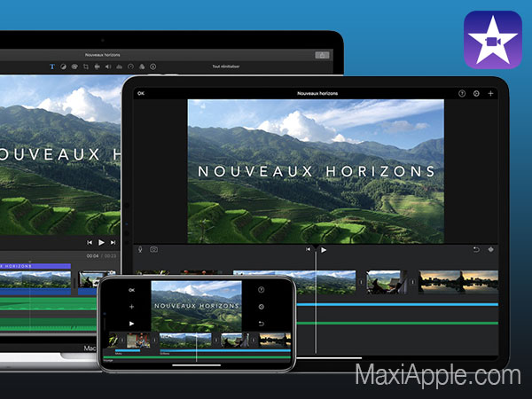Select the purple title clip on Mac timeline

click(x=35, y=266)
